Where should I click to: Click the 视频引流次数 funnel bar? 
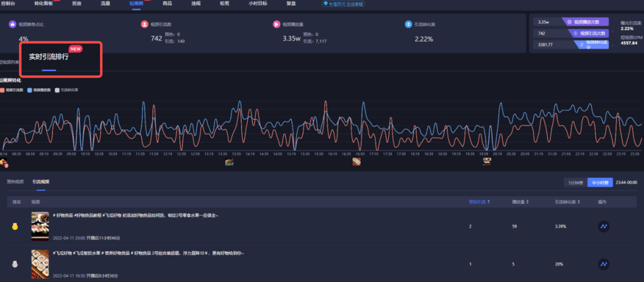[x=588, y=33]
